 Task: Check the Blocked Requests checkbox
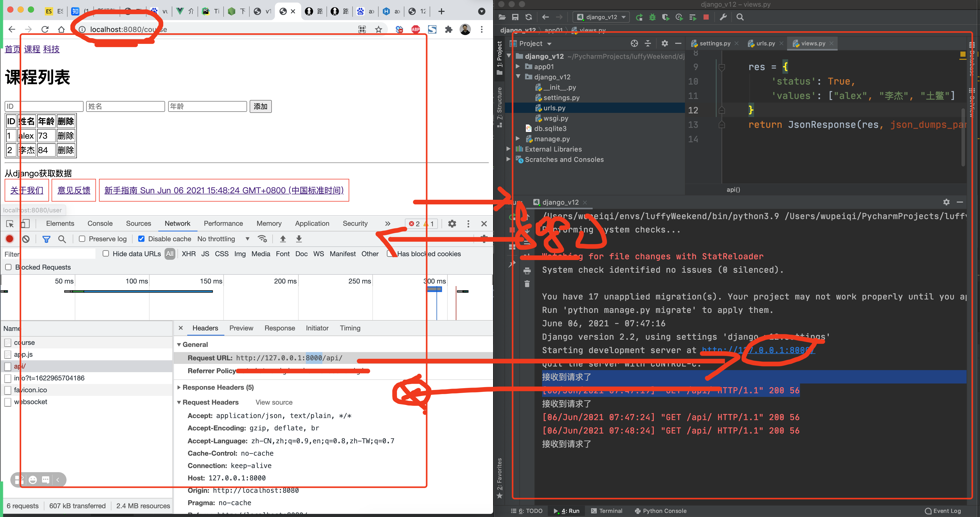8,267
